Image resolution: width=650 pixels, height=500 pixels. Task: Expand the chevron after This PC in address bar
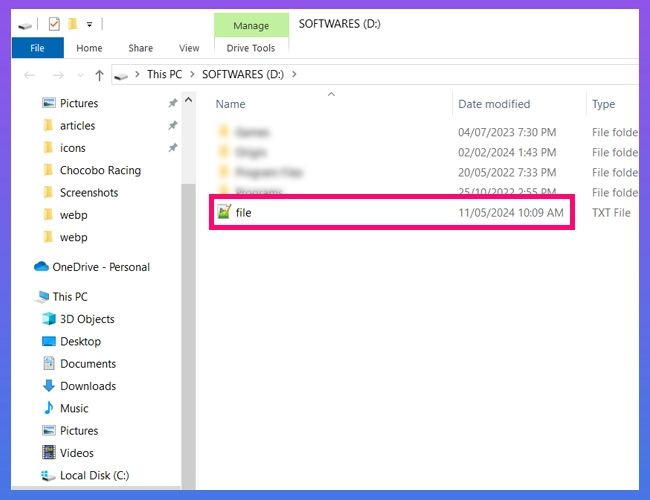pos(191,74)
